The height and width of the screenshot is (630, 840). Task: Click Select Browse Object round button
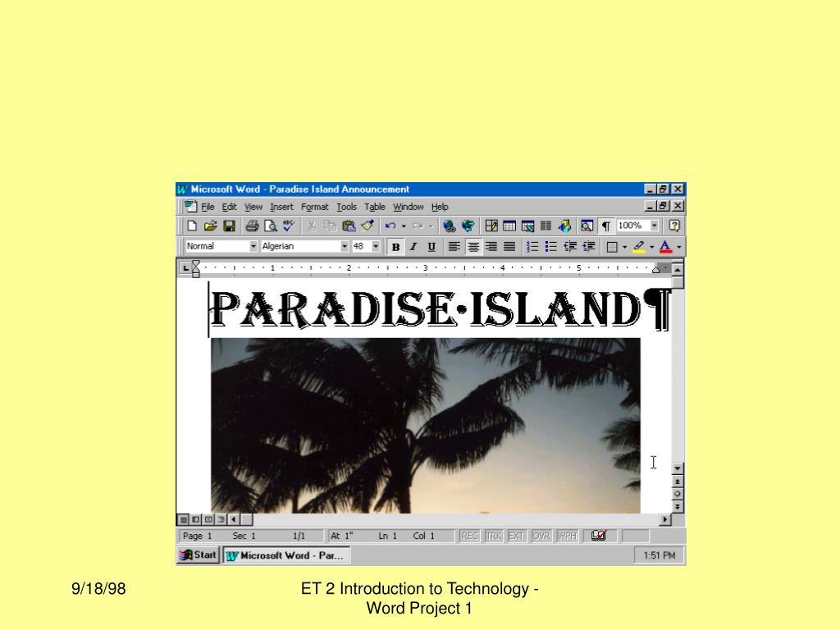click(678, 494)
